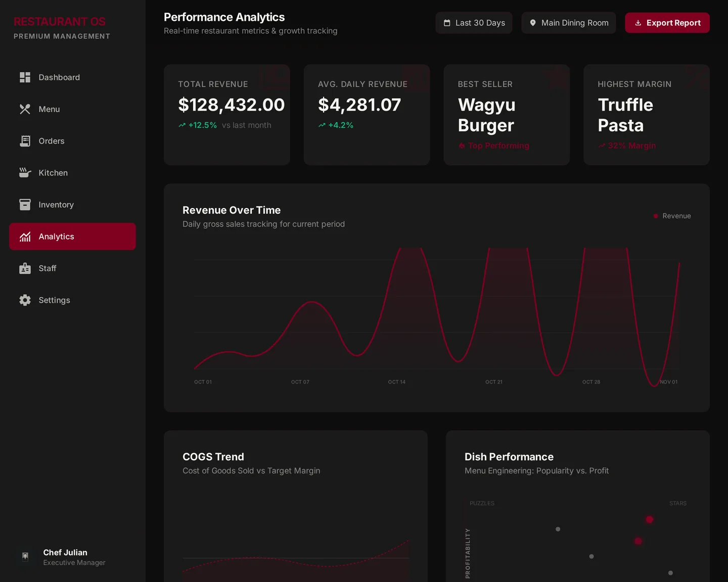Click the Analytics bar chart icon
This screenshot has width=728, height=582.
click(x=25, y=236)
